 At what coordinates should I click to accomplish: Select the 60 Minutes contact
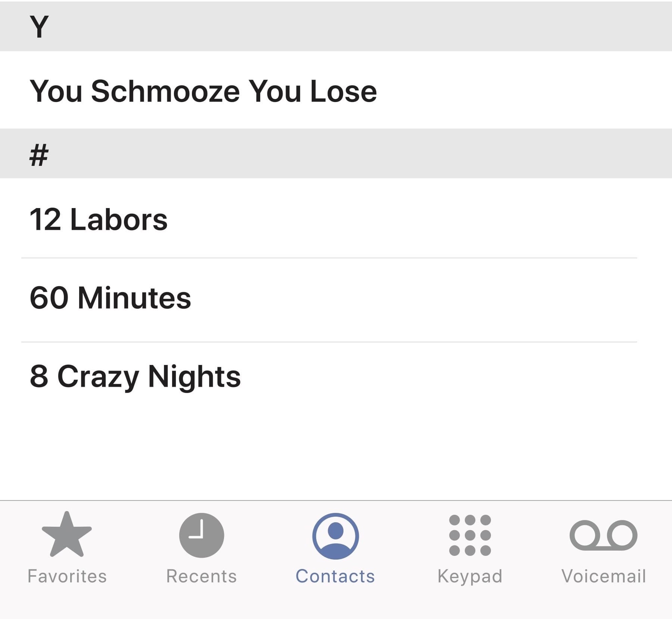(x=111, y=298)
